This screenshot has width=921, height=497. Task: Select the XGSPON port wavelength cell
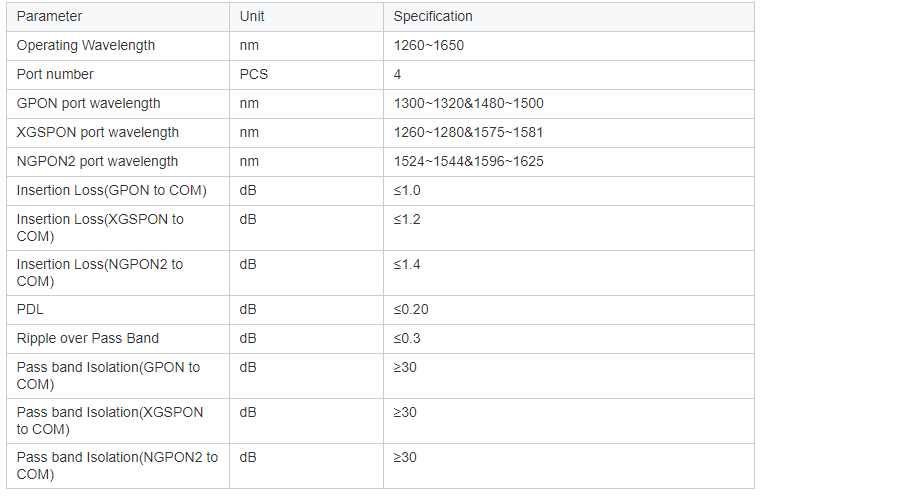pos(98,132)
